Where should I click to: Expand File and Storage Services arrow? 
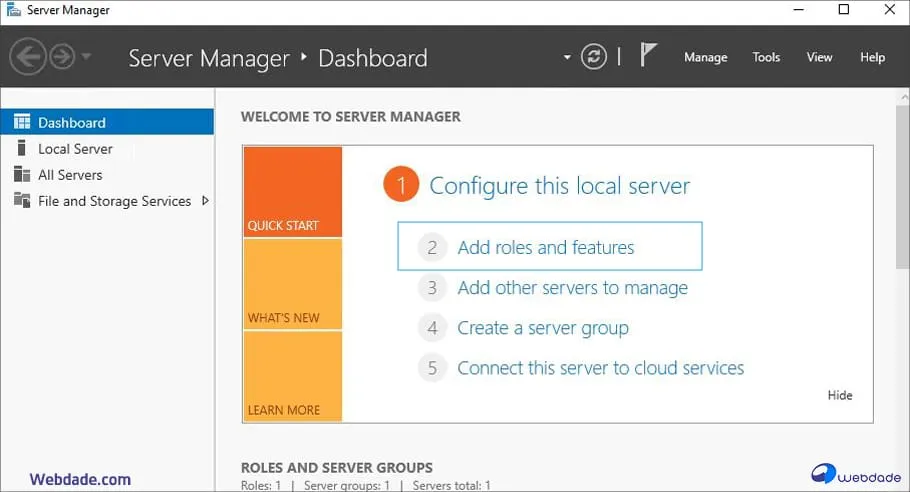coord(205,200)
